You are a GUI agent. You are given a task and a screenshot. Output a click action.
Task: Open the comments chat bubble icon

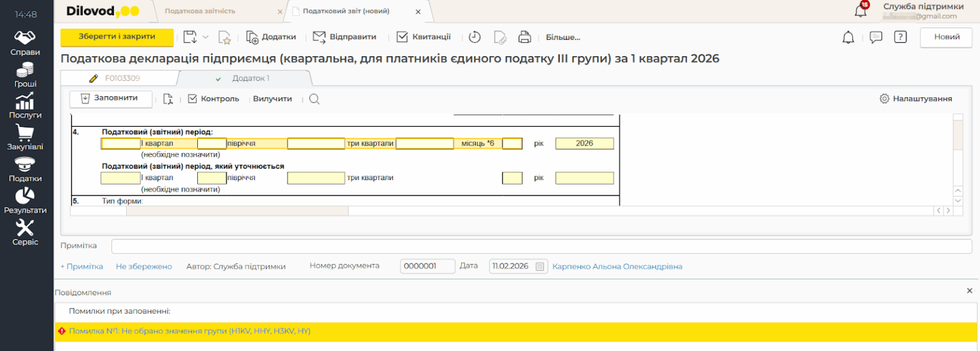876,37
